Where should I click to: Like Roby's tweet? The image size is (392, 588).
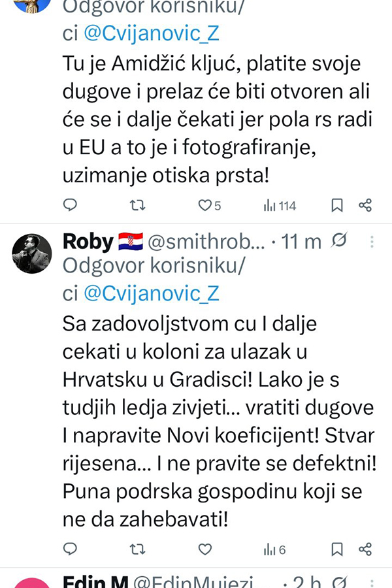point(205,549)
